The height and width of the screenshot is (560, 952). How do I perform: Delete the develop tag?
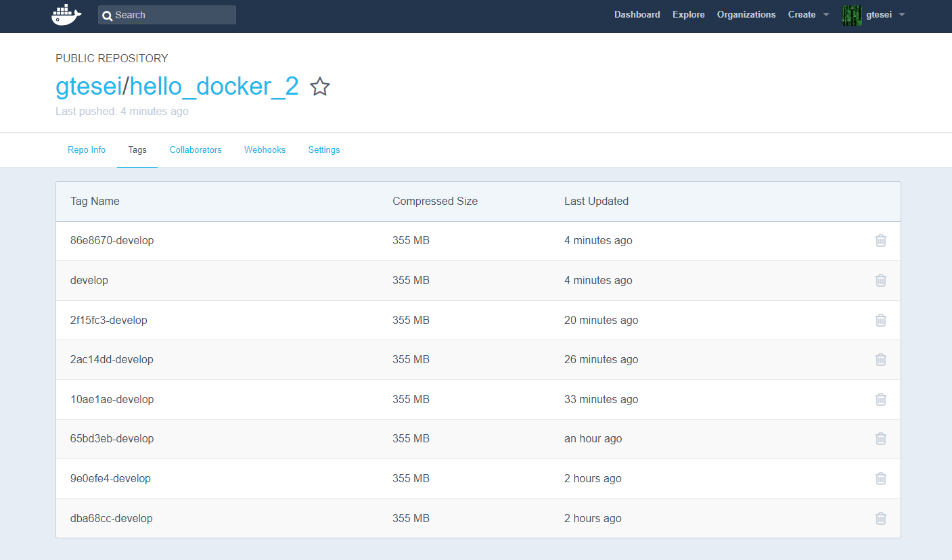(880, 280)
